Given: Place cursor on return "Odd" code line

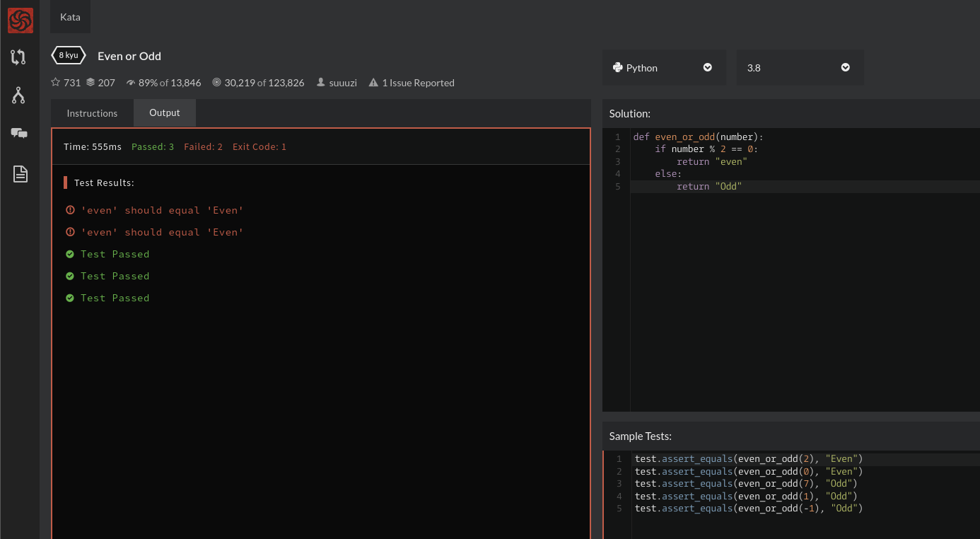Looking at the screenshot, I should coord(708,187).
